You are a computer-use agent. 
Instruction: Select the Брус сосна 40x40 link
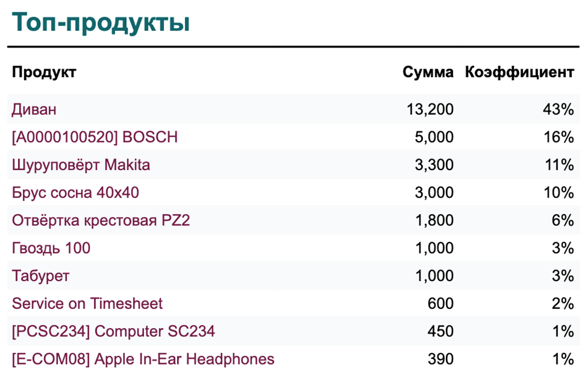75,192
